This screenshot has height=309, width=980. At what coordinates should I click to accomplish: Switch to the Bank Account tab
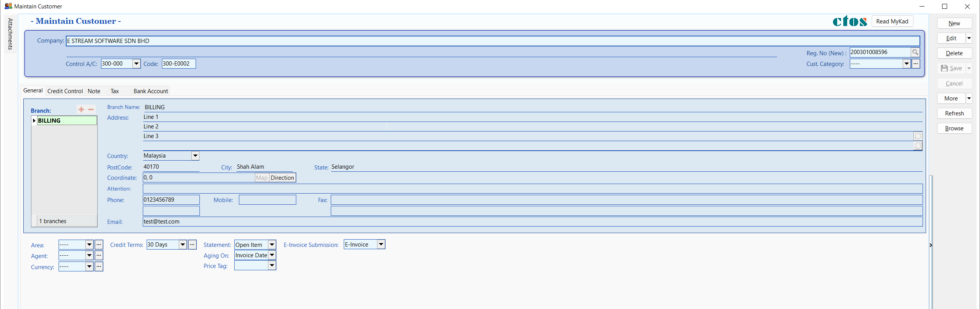click(150, 91)
